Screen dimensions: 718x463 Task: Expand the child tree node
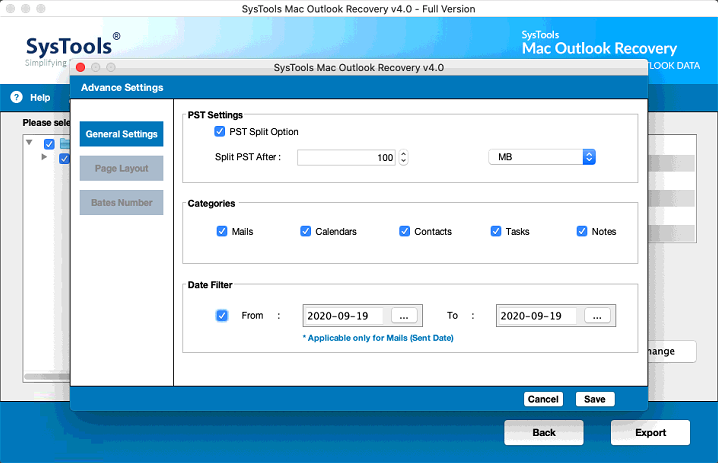pyautogui.click(x=44, y=157)
